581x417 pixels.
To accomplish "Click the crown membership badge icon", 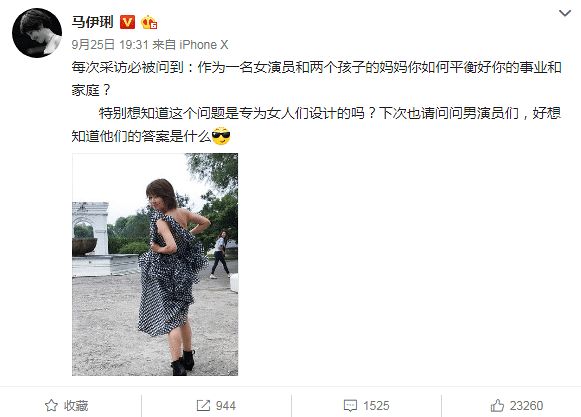I will coord(149,22).
